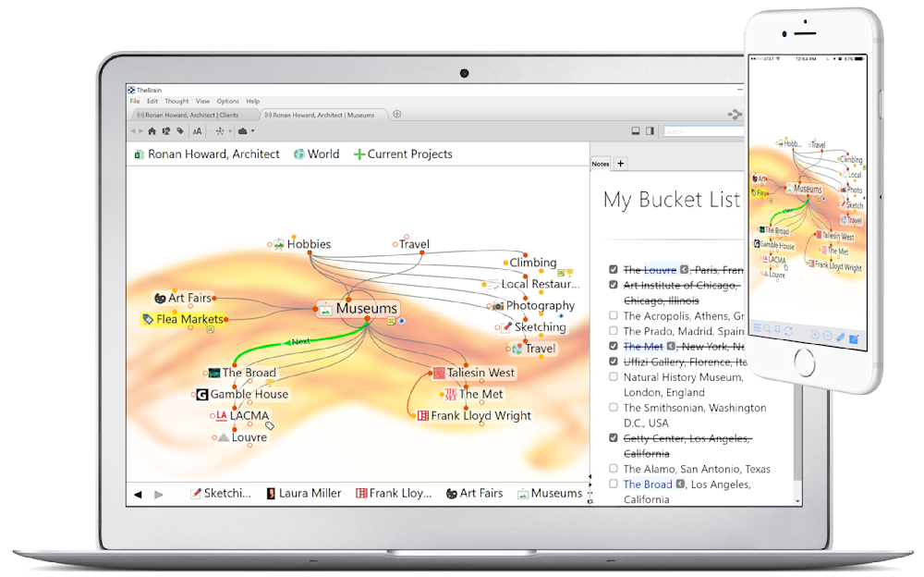Tick the Natural History Museum checkbox
924x577 pixels.
pos(614,377)
